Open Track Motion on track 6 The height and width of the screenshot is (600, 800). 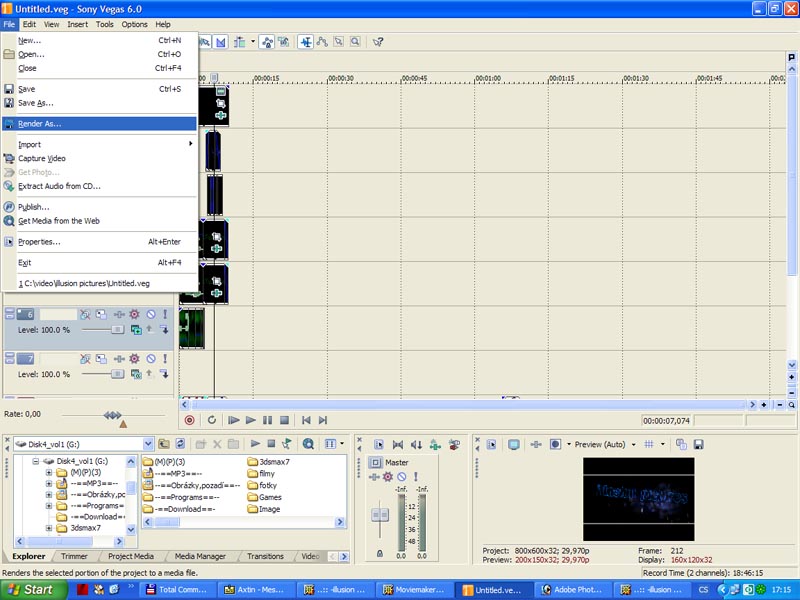101,314
